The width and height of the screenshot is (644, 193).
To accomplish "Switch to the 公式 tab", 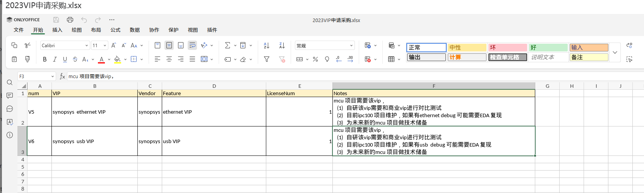I will [x=115, y=30].
